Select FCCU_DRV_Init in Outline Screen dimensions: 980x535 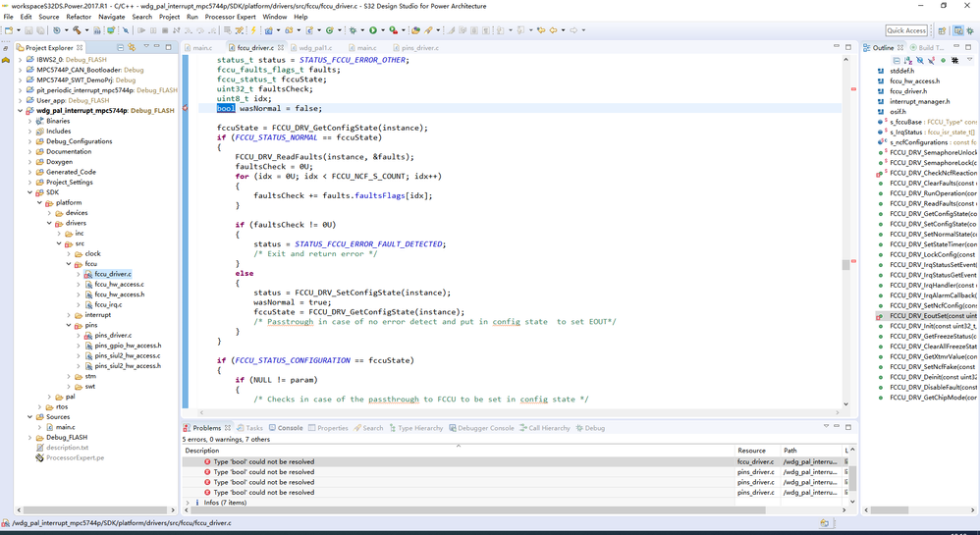pos(933,326)
